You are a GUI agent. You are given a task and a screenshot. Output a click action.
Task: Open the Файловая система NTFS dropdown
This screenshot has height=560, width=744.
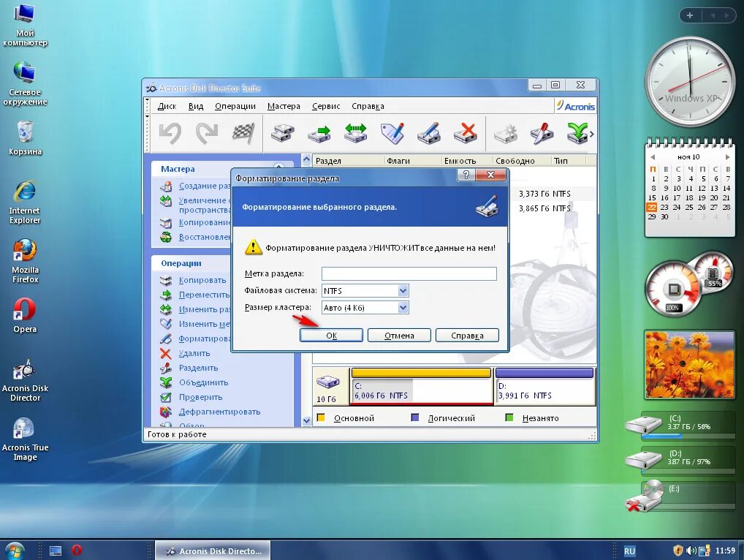402,291
